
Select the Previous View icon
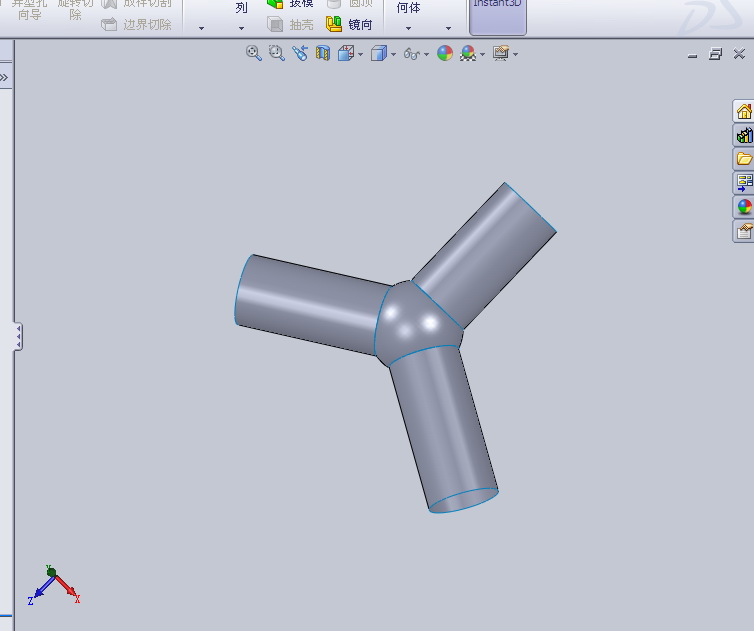[x=300, y=53]
